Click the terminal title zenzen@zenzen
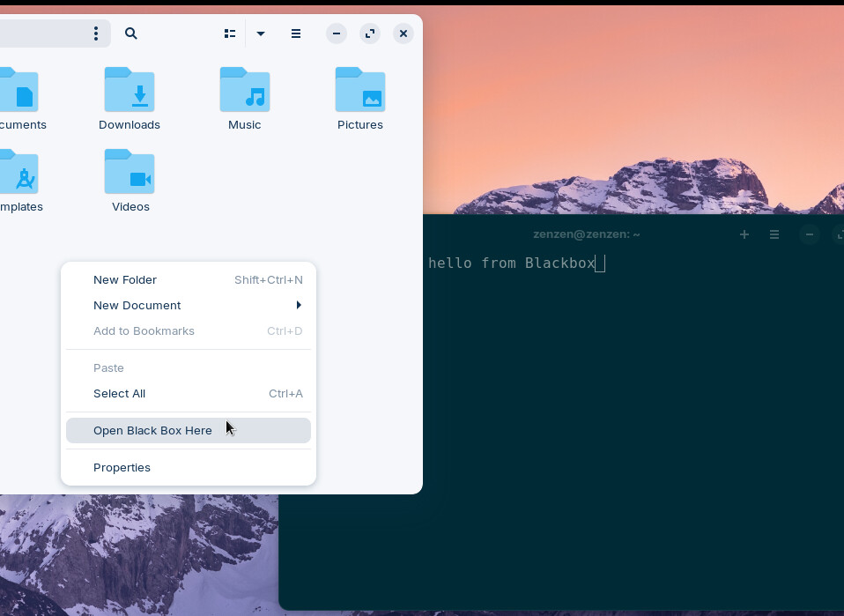 (x=587, y=234)
